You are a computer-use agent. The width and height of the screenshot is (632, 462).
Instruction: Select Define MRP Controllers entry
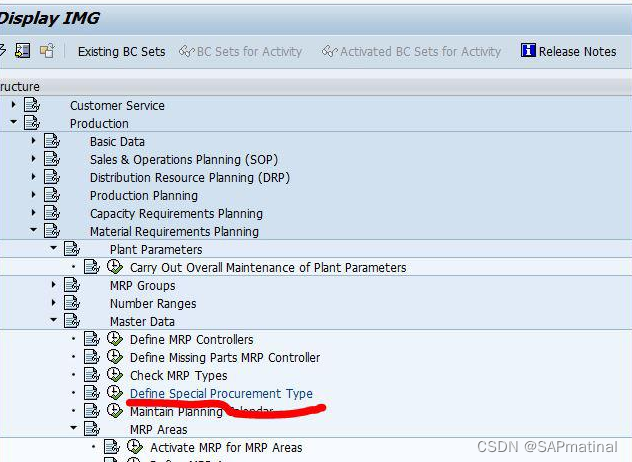point(191,339)
